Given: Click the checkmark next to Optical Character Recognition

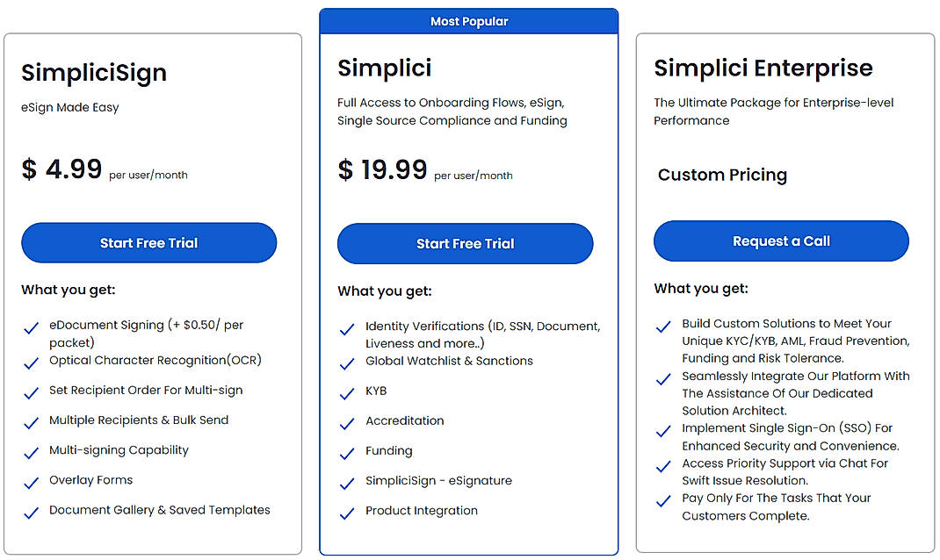Looking at the screenshot, I should point(32,362).
